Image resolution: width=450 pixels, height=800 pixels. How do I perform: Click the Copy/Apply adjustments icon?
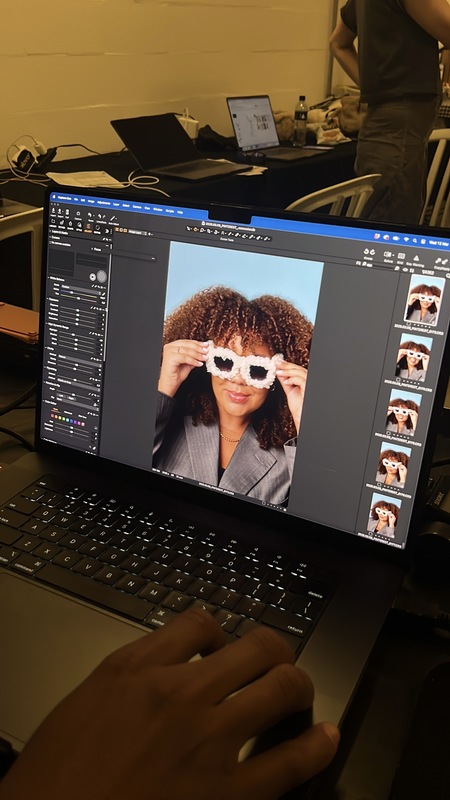[x=442, y=261]
